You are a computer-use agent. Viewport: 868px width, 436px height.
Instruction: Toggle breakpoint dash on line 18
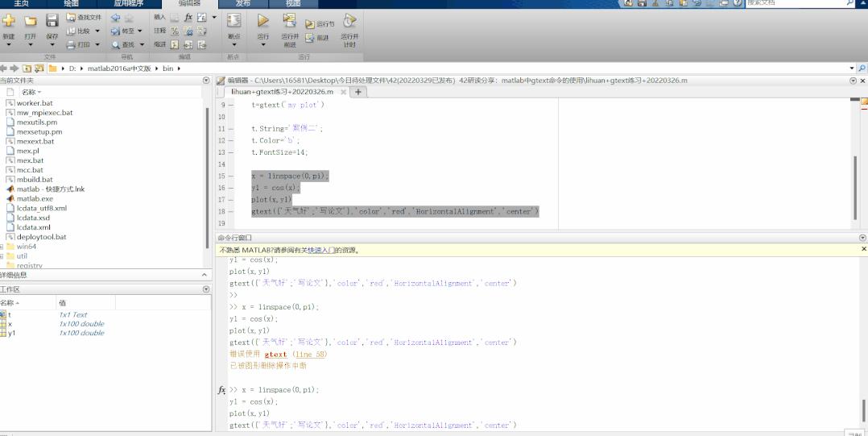pyautogui.click(x=231, y=212)
